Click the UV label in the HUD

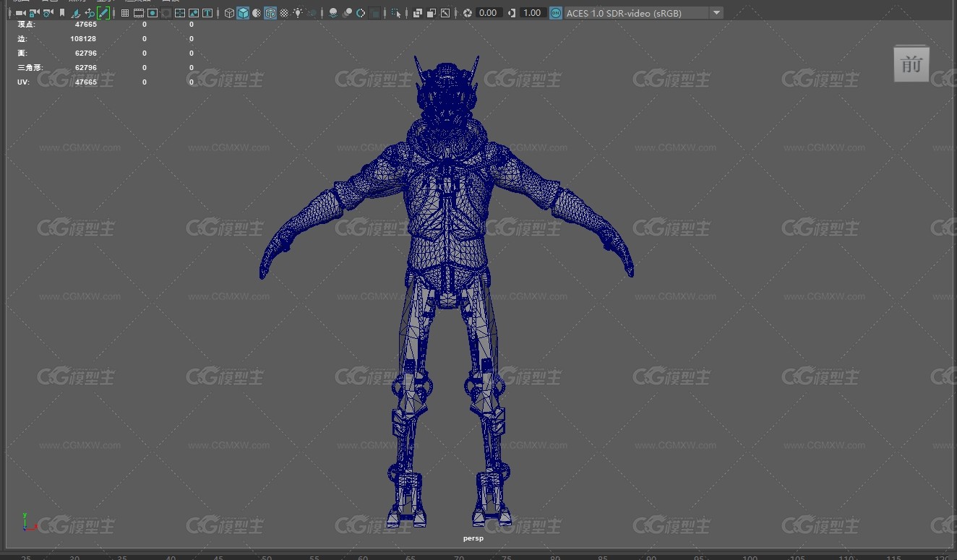(22, 82)
